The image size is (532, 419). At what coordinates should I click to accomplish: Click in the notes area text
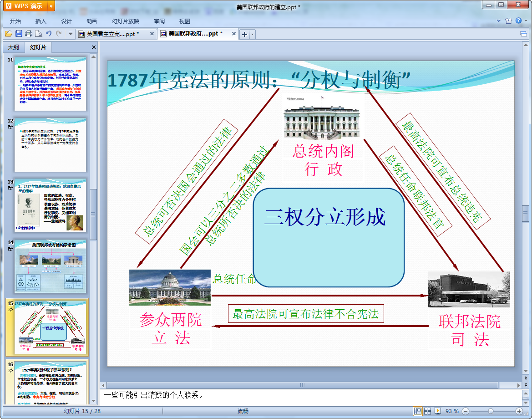[x=153, y=395]
